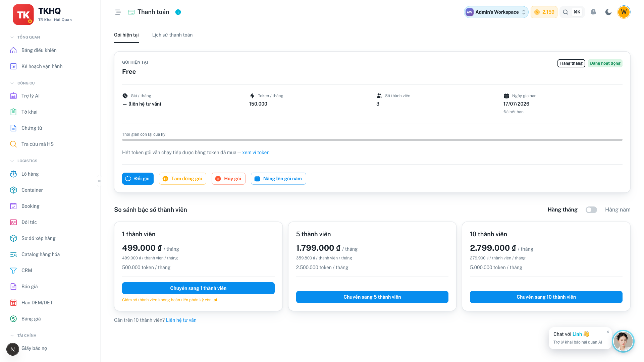Open Linh AI assistant chat avatar
The height and width of the screenshot is (362, 644).
pyautogui.click(x=623, y=341)
